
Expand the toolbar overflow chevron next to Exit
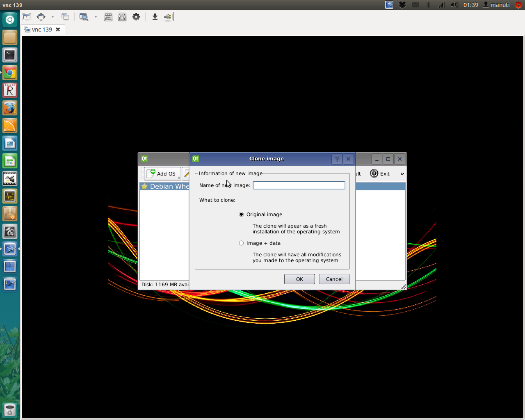pos(402,174)
